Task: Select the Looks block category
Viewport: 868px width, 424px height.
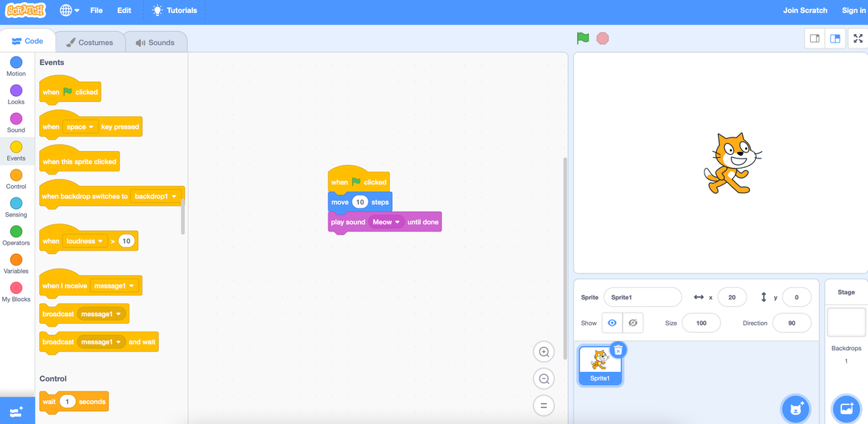Action: pos(16,95)
